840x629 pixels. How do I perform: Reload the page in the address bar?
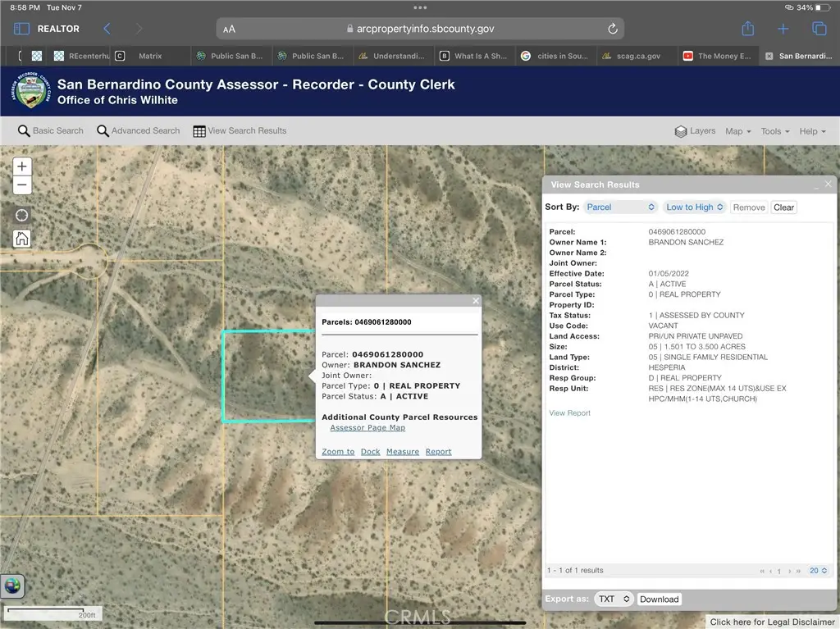612,29
